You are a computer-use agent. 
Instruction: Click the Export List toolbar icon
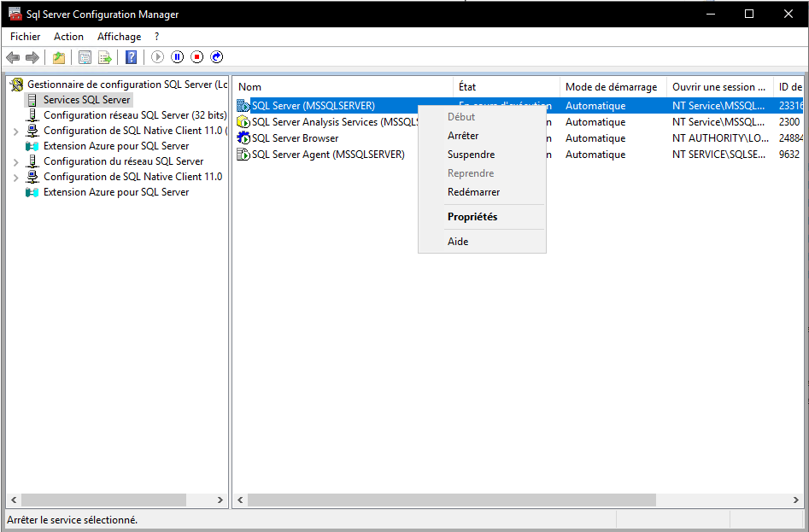click(x=105, y=57)
